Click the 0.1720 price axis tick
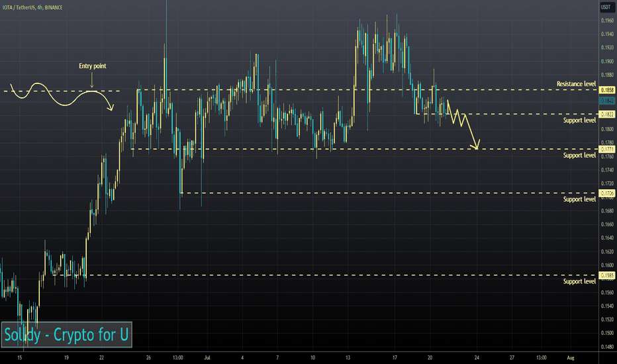This screenshot has height=364, width=617. click(x=607, y=184)
